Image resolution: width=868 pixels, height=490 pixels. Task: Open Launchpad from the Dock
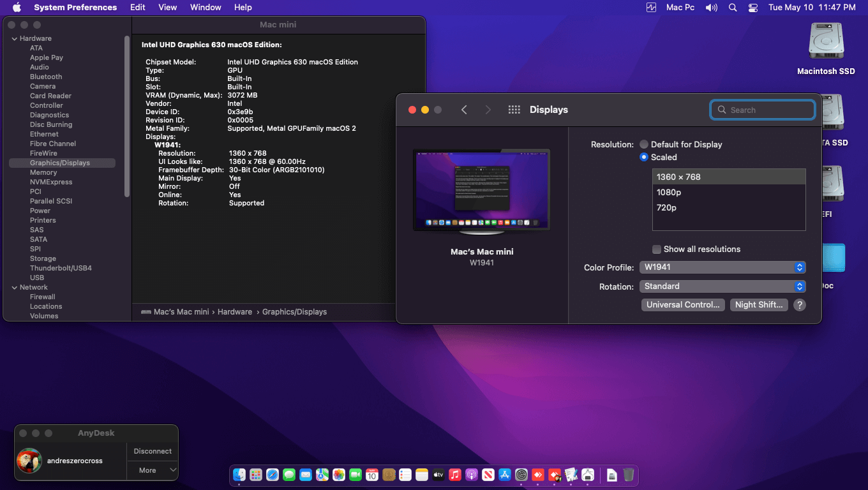256,475
